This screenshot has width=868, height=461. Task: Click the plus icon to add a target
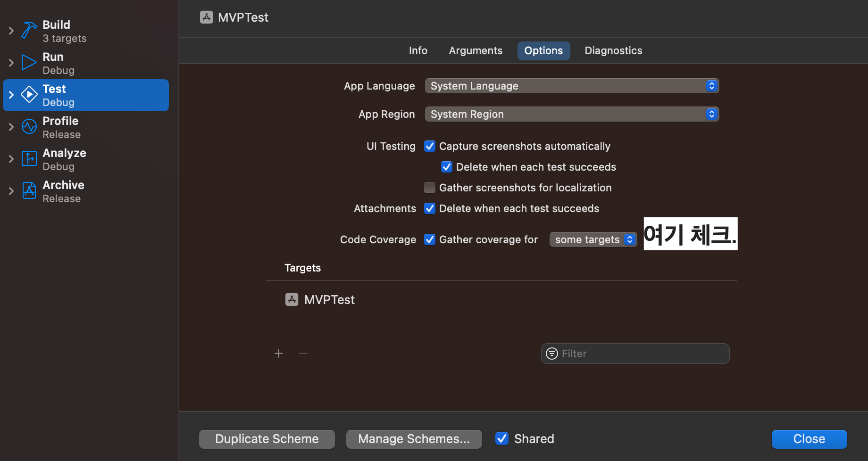(x=279, y=353)
